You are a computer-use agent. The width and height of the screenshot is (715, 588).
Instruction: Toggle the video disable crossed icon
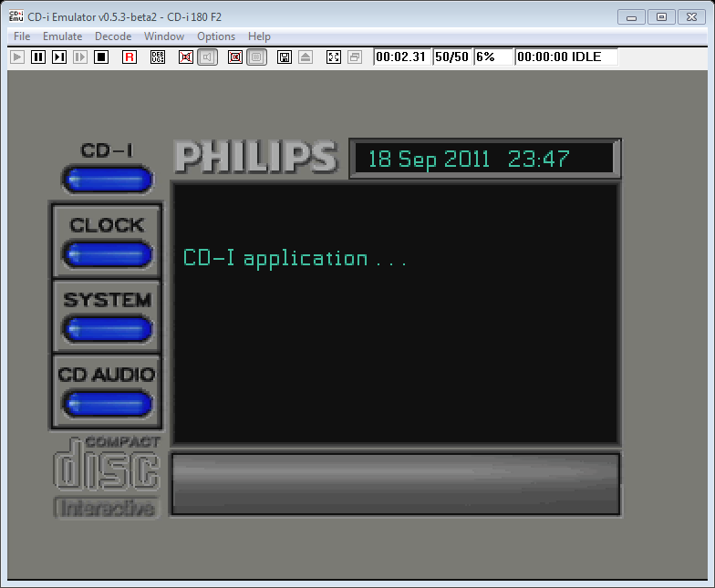coord(235,57)
